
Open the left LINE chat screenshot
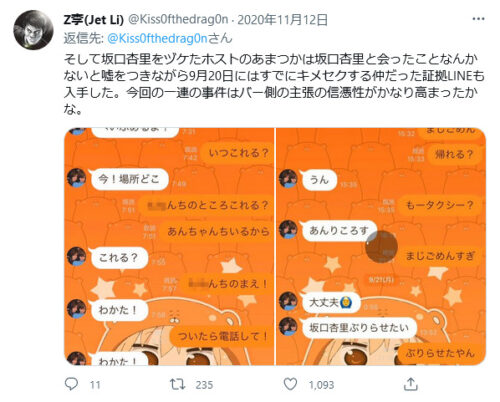click(x=169, y=247)
